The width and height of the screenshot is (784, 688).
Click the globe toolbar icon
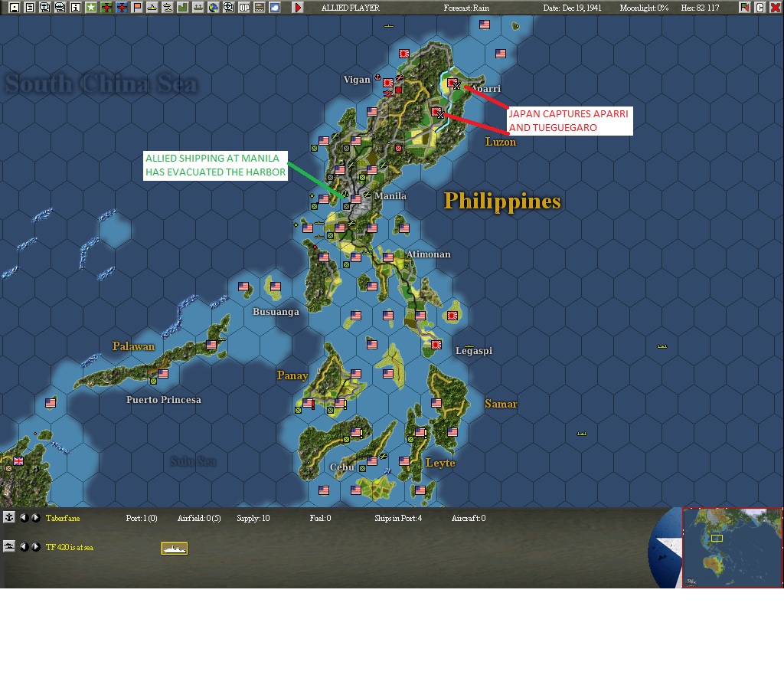214,8
